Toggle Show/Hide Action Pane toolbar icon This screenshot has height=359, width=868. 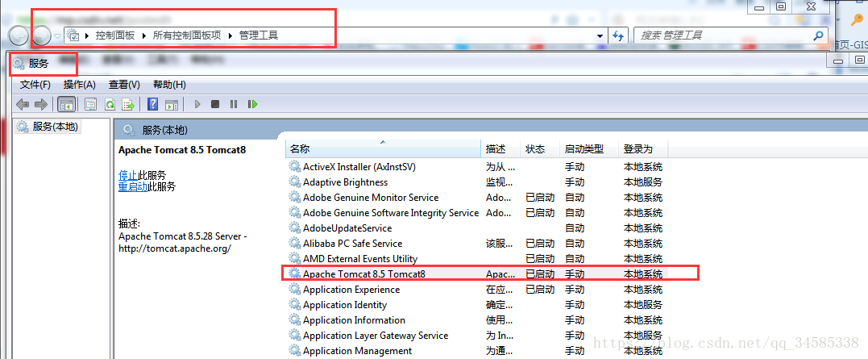[172, 104]
